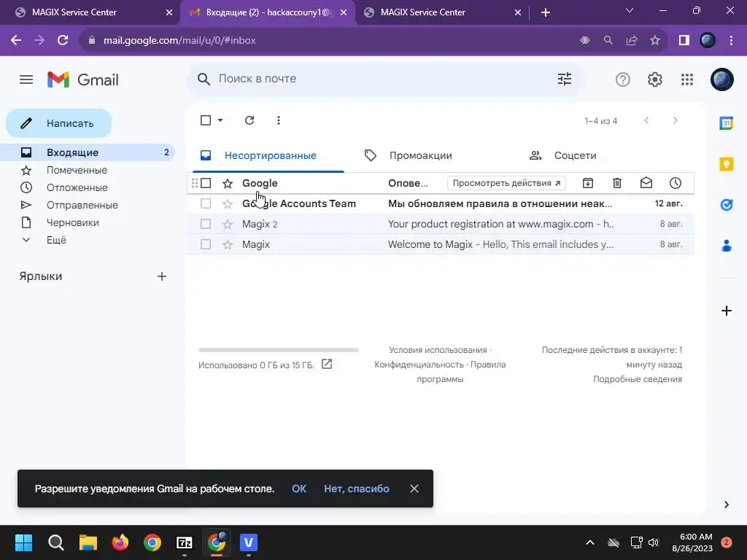Click the storage usage progress bar
The width and height of the screenshot is (747, 560).
[x=279, y=350]
